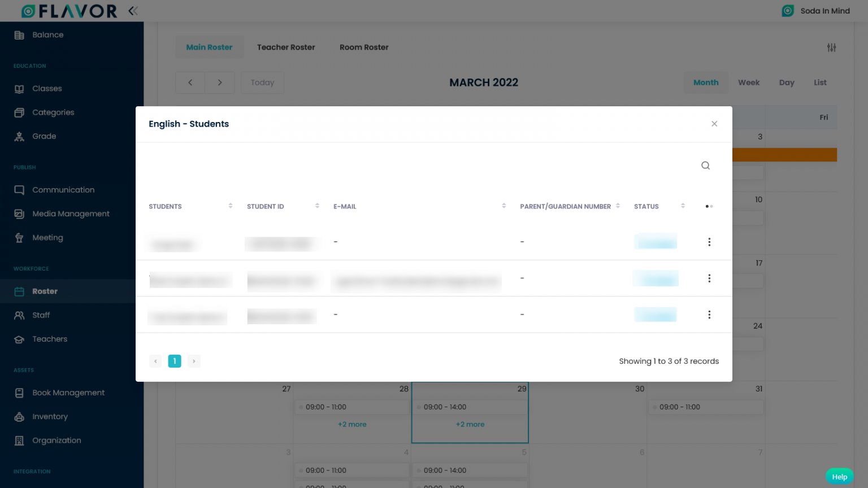Viewport: 868px width, 488px height.
Task: Sort table by Status column
Action: point(683,206)
